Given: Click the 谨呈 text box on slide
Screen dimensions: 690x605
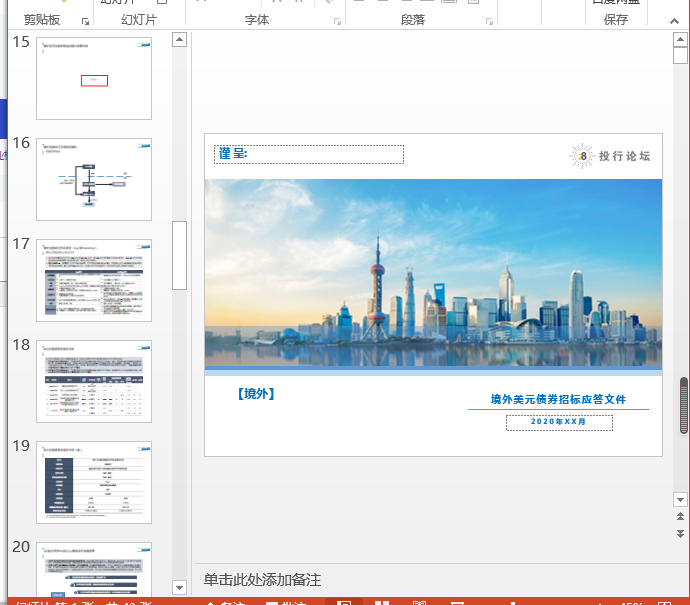Looking at the screenshot, I should tap(309, 154).
